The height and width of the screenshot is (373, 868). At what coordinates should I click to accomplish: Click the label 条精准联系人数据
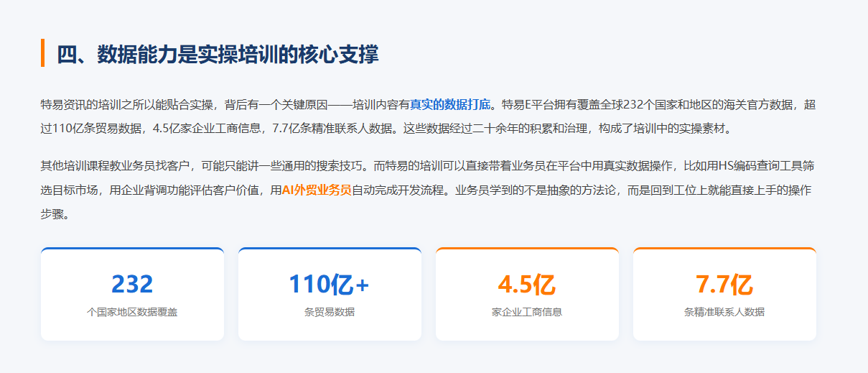click(x=724, y=312)
